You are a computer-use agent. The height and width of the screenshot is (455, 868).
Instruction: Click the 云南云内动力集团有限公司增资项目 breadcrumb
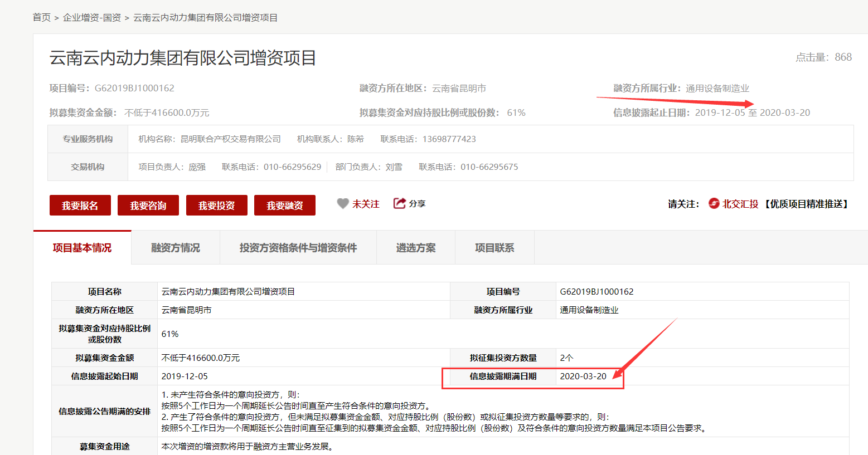205,18
